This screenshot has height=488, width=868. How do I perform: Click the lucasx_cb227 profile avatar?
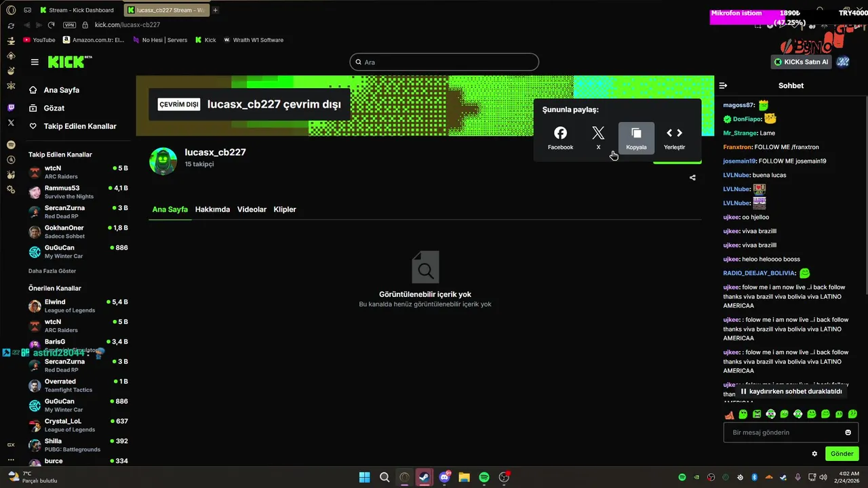pyautogui.click(x=163, y=161)
